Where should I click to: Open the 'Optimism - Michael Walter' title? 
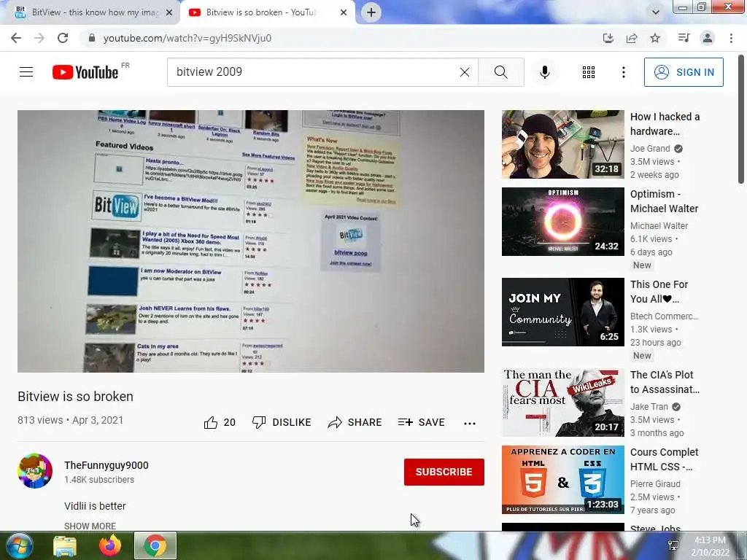(x=664, y=201)
